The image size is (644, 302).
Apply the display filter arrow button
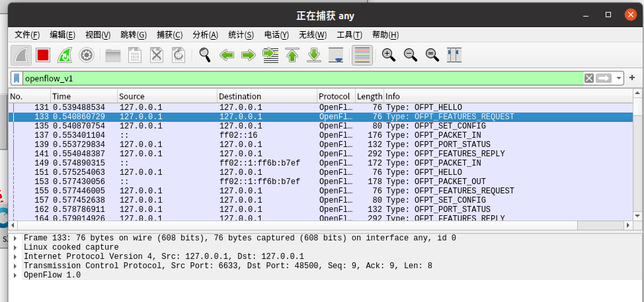click(x=604, y=78)
